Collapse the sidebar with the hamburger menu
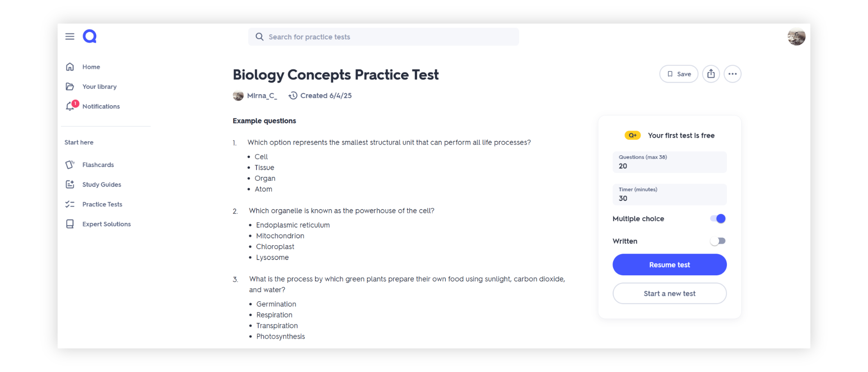 (70, 36)
